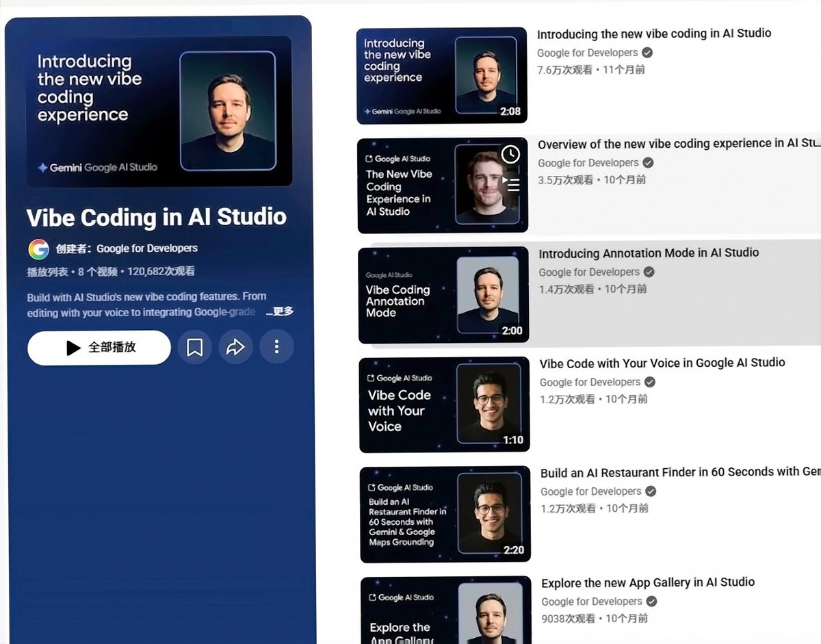This screenshot has height=644, width=821.
Task: Click text 7.6万次观看 • 11个月前
Action: pyautogui.click(x=591, y=69)
